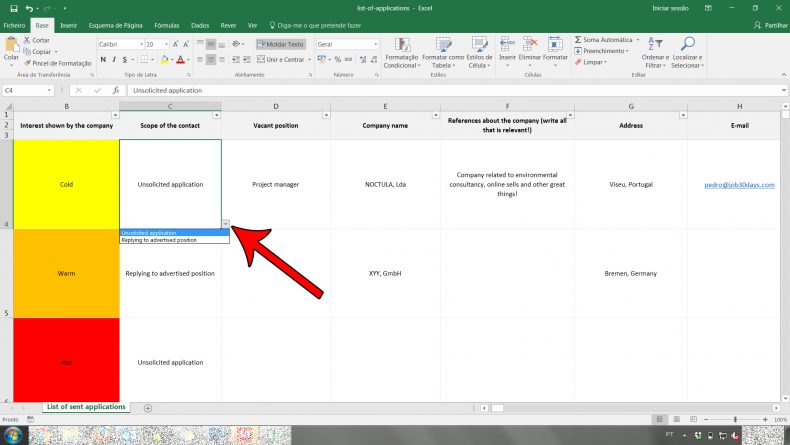Increase indent in alignment group
The width and height of the screenshot is (790, 445).
pos(246,59)
